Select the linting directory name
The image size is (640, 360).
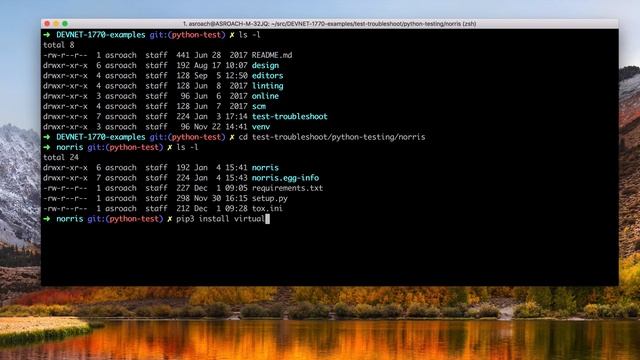pos(267,86)
